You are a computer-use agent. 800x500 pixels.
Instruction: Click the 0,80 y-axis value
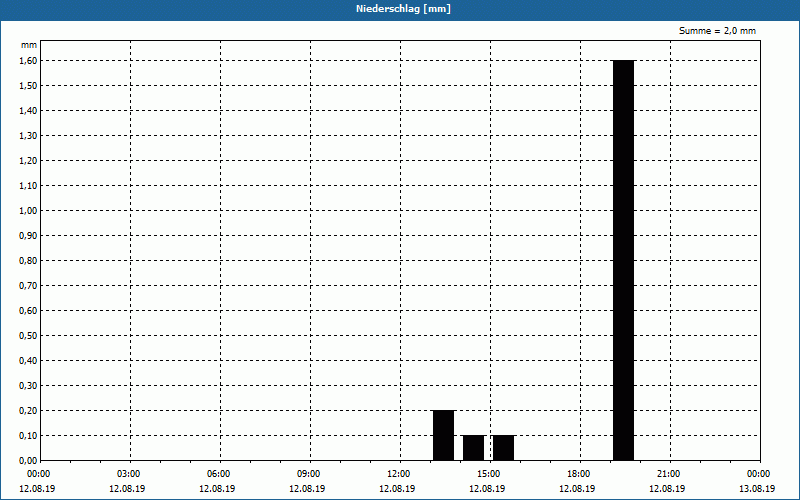click(28, 260)
